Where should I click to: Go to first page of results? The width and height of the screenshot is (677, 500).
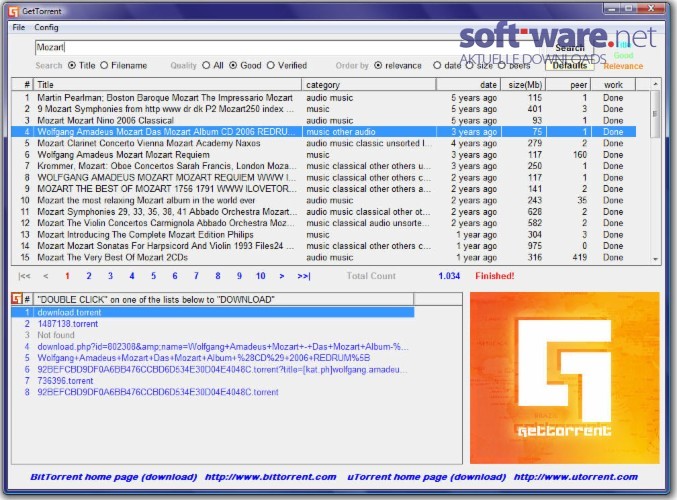(x=24, y=276)
